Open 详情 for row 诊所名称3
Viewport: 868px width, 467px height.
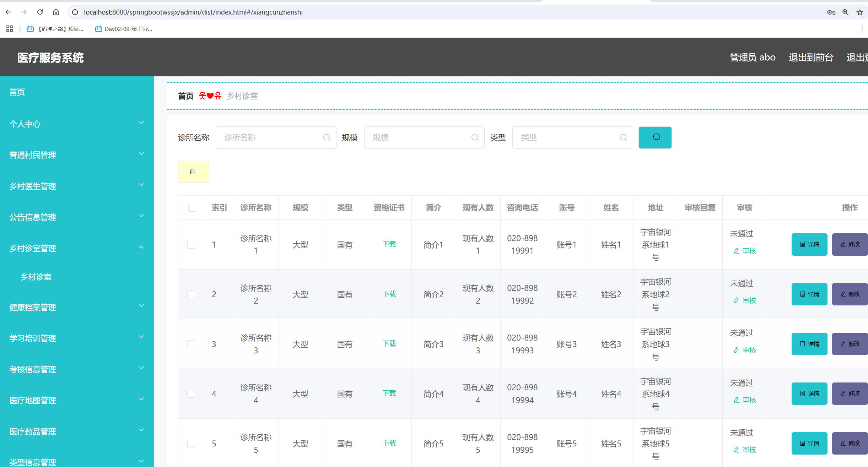click(809, 344)
